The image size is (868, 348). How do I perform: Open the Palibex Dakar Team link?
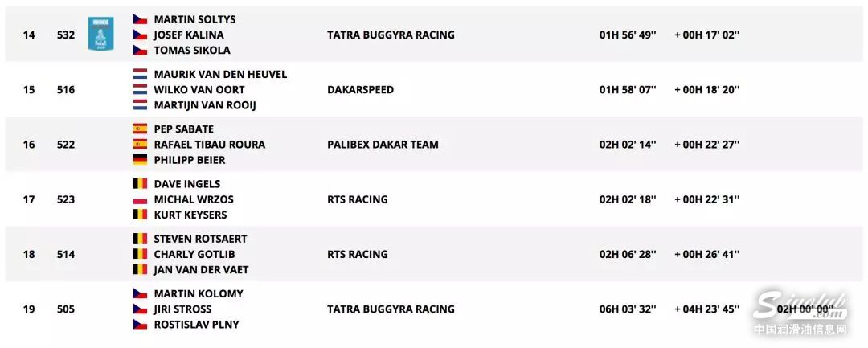(x=383, y=145)
